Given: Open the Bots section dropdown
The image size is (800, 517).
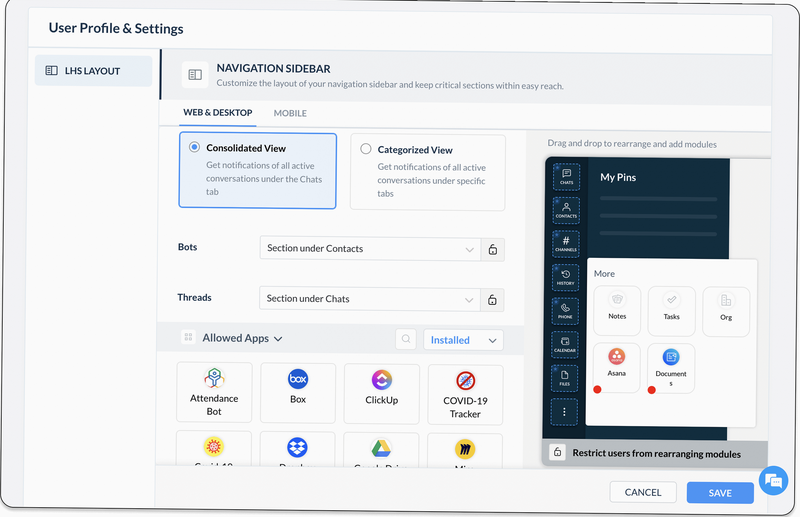Looking at the screenshot, I should 370,249.
